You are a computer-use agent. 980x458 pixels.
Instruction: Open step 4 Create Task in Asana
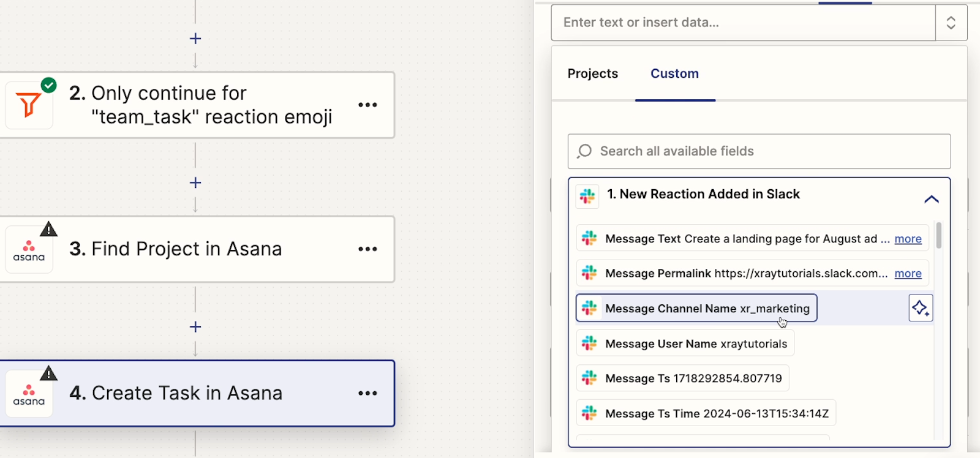[197, 393]
